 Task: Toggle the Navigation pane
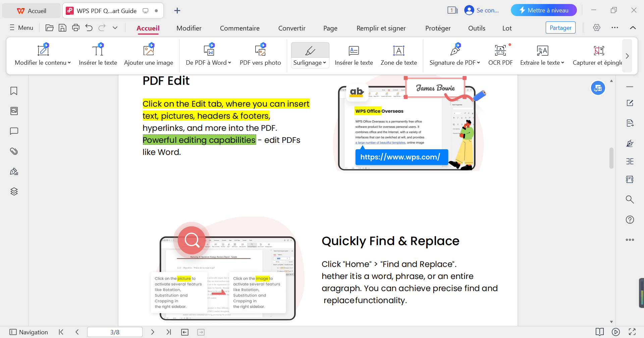[x=29, y=332]
